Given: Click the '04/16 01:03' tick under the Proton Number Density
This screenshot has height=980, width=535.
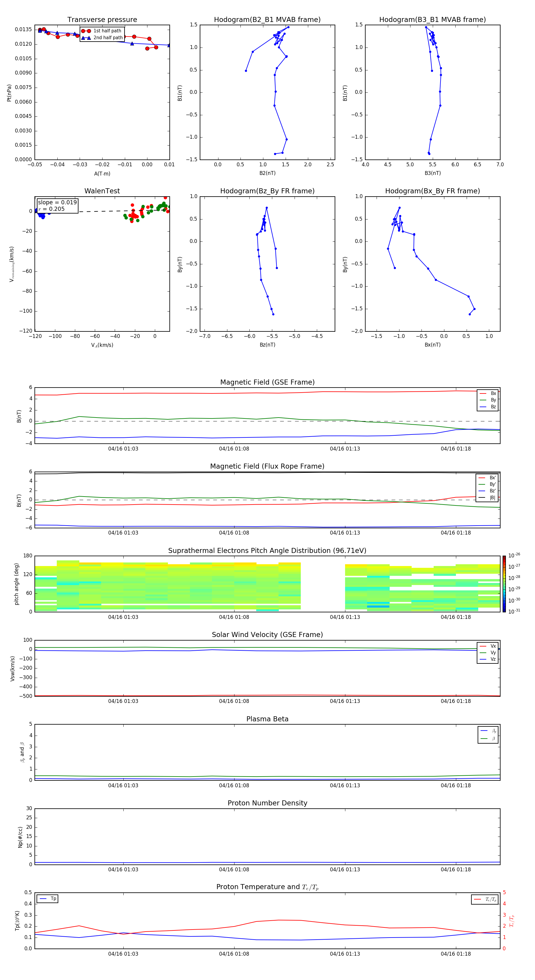Looking at the screenshot, I should (x=123, y=870).
